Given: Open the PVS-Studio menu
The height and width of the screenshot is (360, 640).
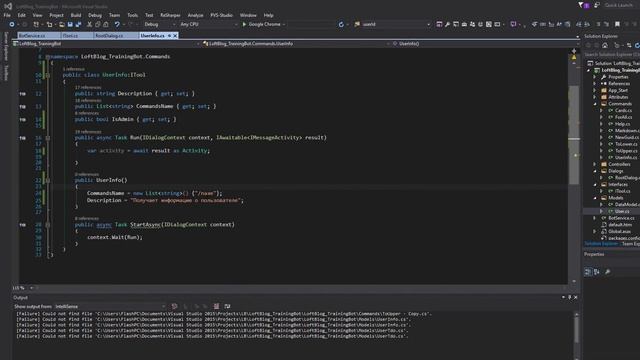Looking at the screenshot, I should pos(221,15).
